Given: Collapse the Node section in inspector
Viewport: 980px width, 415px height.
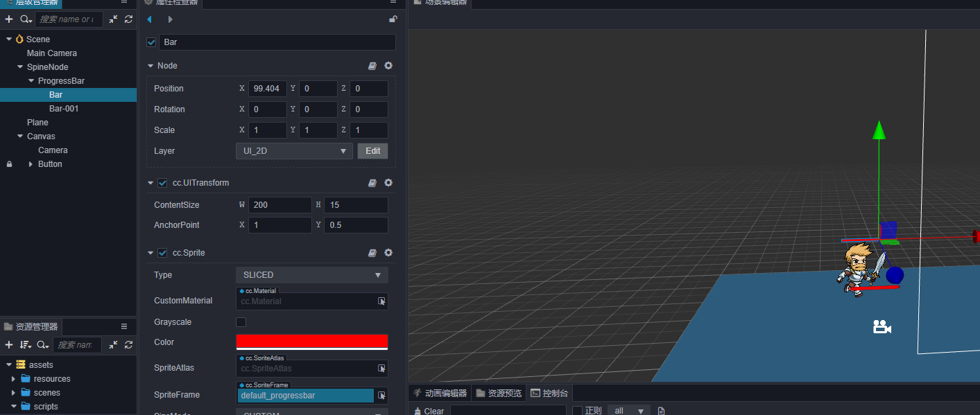Looking at the screenshot, I should pyautogui.click(x=151, y=66).
